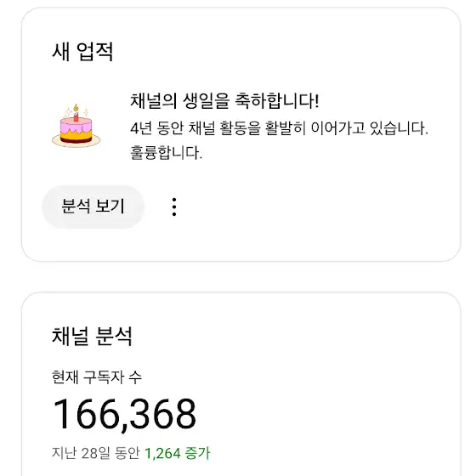Image resolution: width=476 pixels, height=476 pixels.
Task: Click the sparkle beside the cake candle
Action: click(x=86, y=112)
